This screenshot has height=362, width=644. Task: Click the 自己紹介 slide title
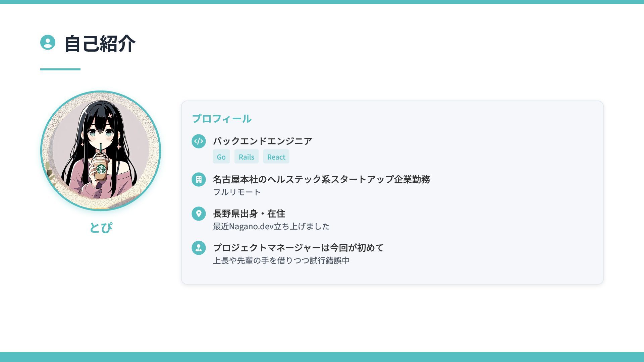(100, 43)
